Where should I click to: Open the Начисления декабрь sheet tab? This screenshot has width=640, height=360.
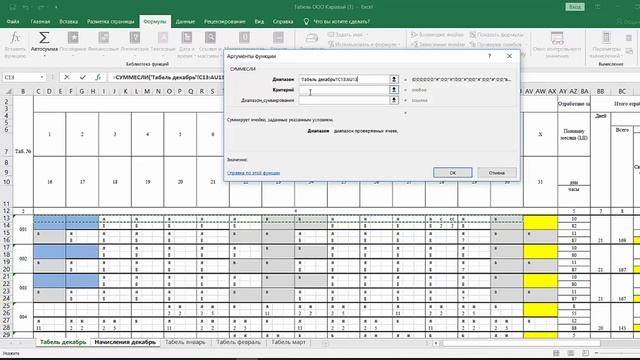point(125,342)
